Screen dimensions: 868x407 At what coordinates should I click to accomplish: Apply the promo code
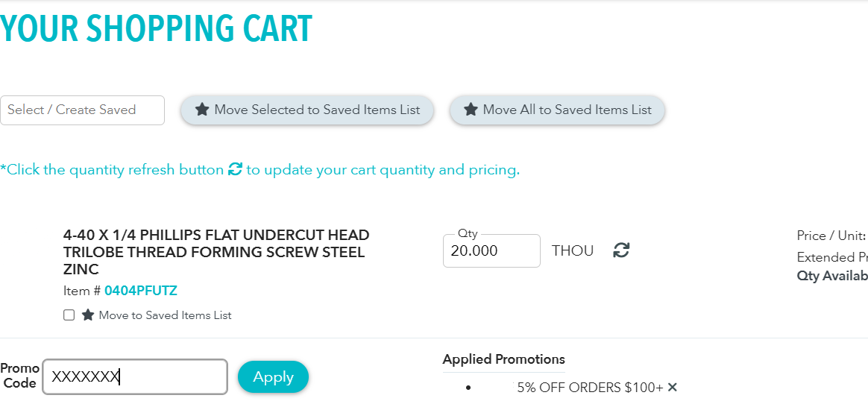coord(273,377)
